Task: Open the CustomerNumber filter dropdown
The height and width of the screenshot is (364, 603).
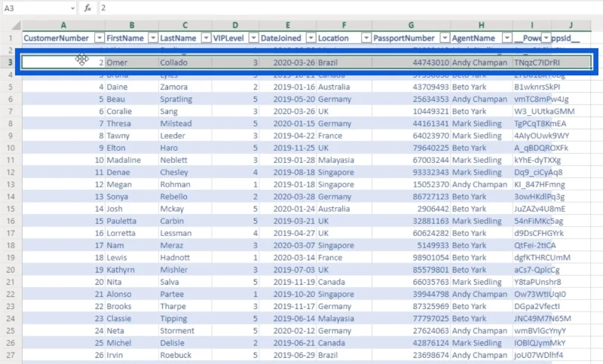Action: click(x=99, y=38)
